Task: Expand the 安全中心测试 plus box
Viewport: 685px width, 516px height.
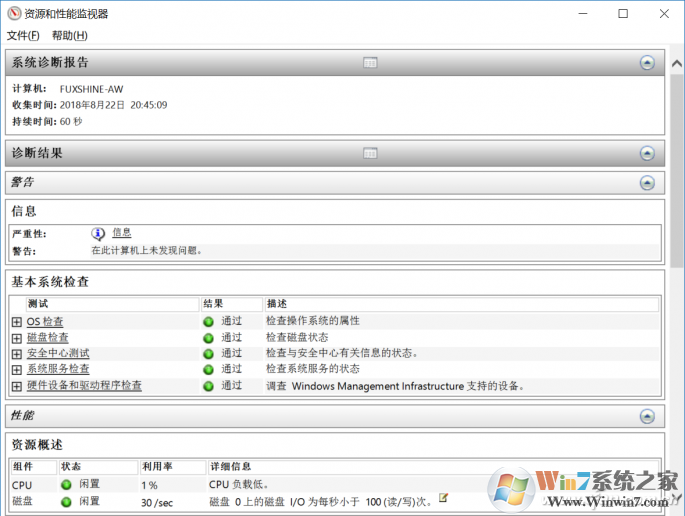Action: click(16, 354)
